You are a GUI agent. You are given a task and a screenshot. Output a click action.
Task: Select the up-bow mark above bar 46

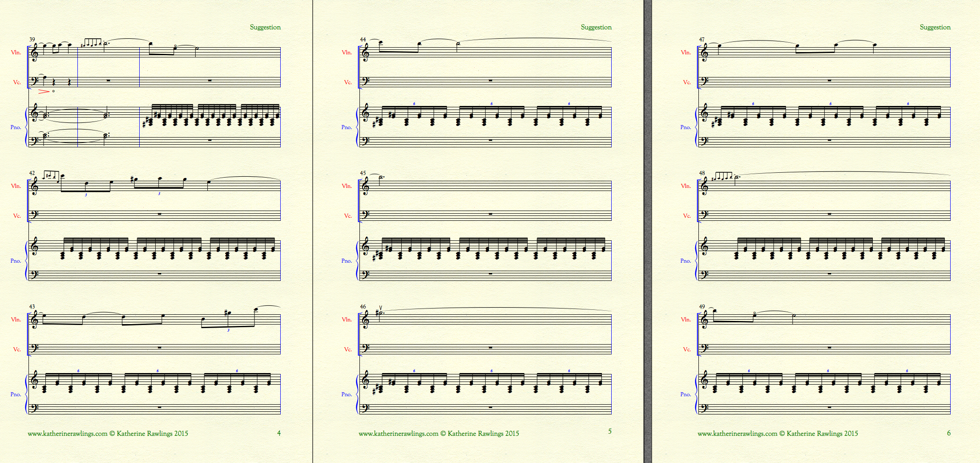point(380,308)
